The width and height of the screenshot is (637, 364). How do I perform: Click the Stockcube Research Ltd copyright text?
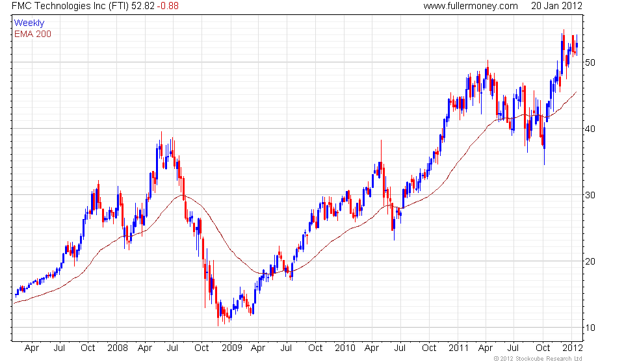538,359
